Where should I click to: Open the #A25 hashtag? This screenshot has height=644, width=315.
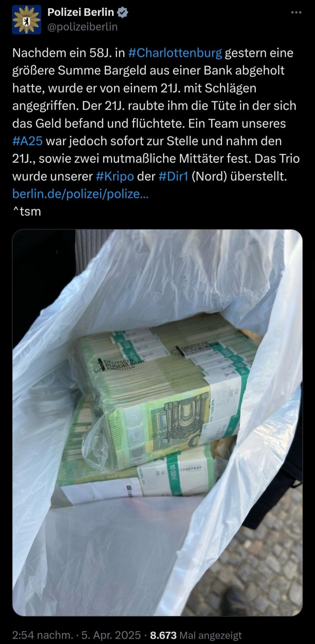[x=27, y=141]
